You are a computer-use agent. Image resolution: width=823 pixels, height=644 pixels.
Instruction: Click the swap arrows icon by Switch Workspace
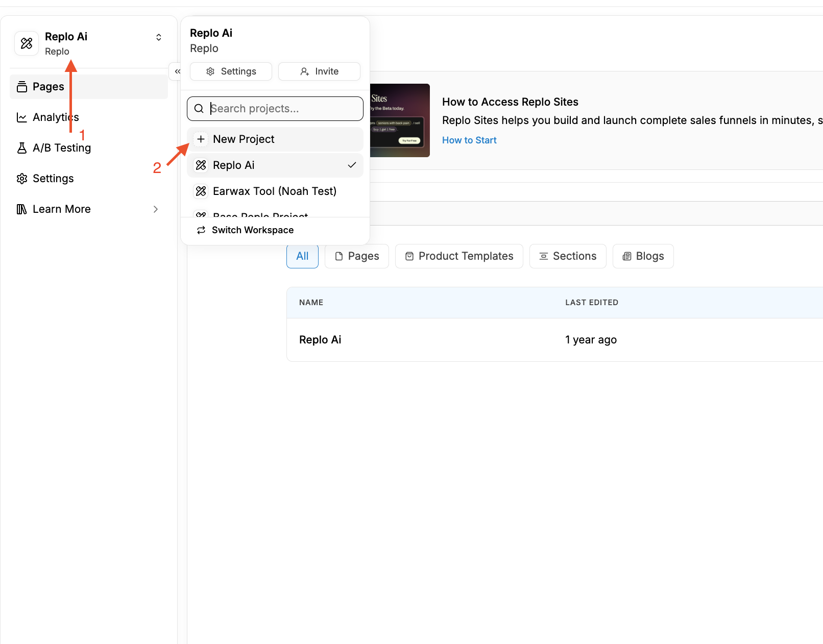pos(201,230)
